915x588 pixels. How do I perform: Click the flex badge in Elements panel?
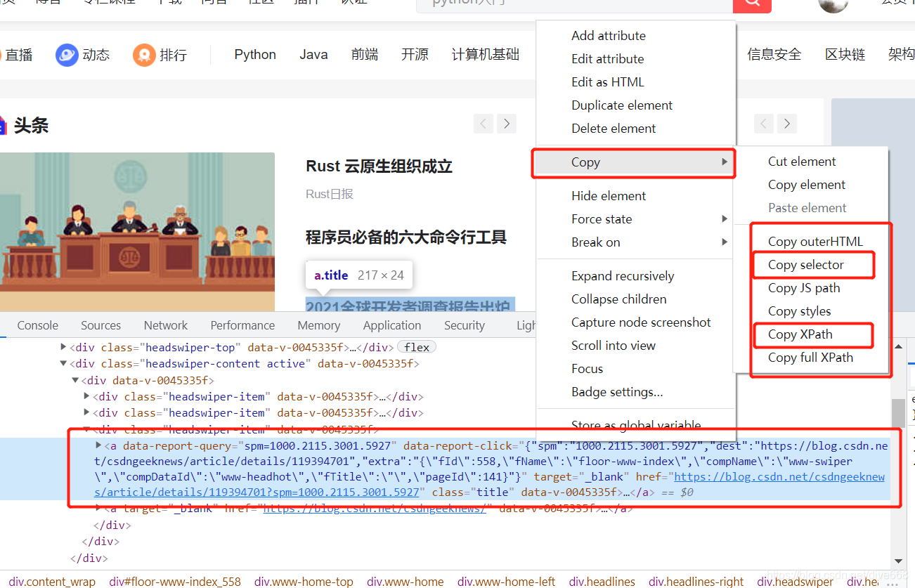point(417,347)
